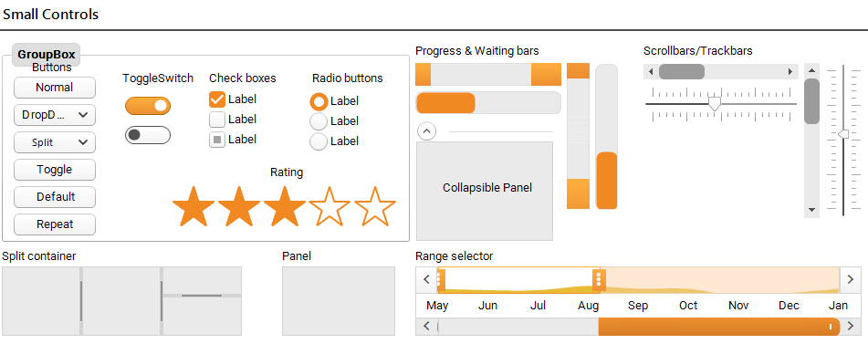This screenshot has height=344, width=868.
Task: Click the horizontal trackbar thumb
Action: (x=716, y=104)
